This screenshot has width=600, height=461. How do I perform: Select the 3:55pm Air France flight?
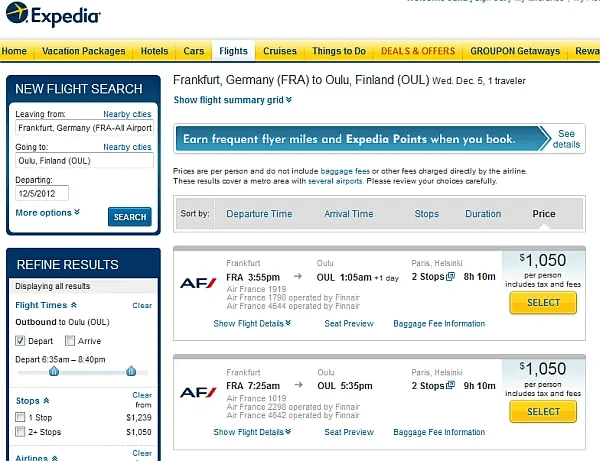pyautogui.click(x=543, y=303)
